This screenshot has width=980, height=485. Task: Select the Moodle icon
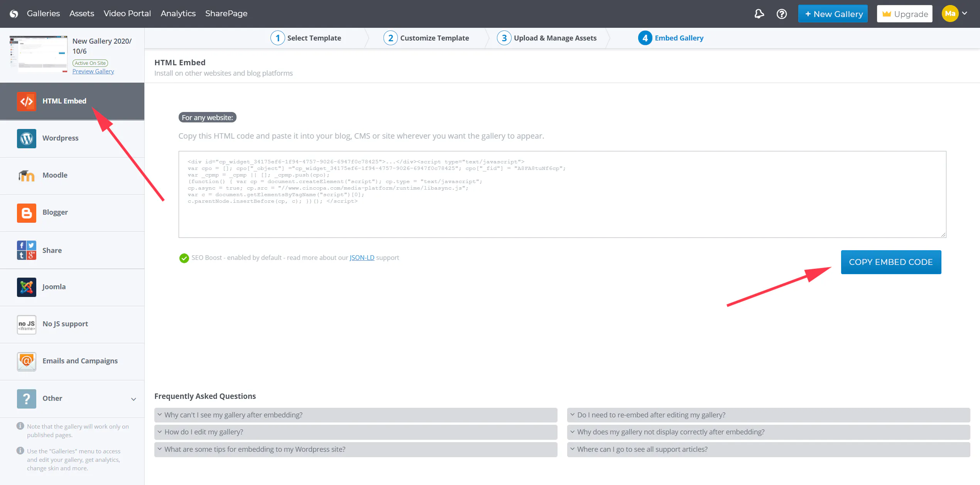[x=27, y=175]
